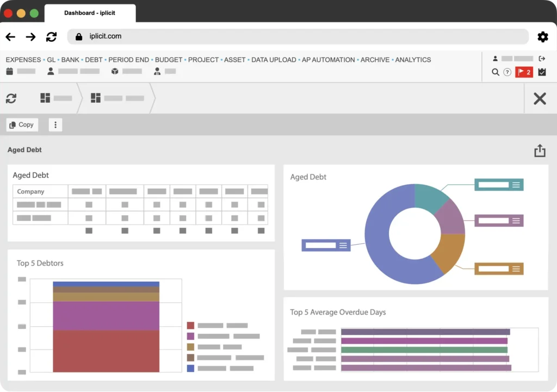Screen dimensions: 557x392
Task: Click the share/export icon beside Aged Debt
Action: pos(540,151)
